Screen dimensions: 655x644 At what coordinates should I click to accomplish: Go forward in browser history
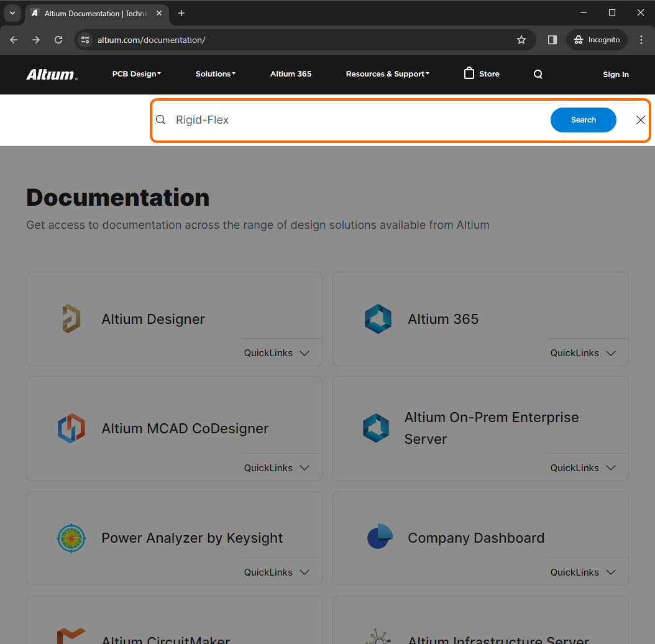point(36,40)
